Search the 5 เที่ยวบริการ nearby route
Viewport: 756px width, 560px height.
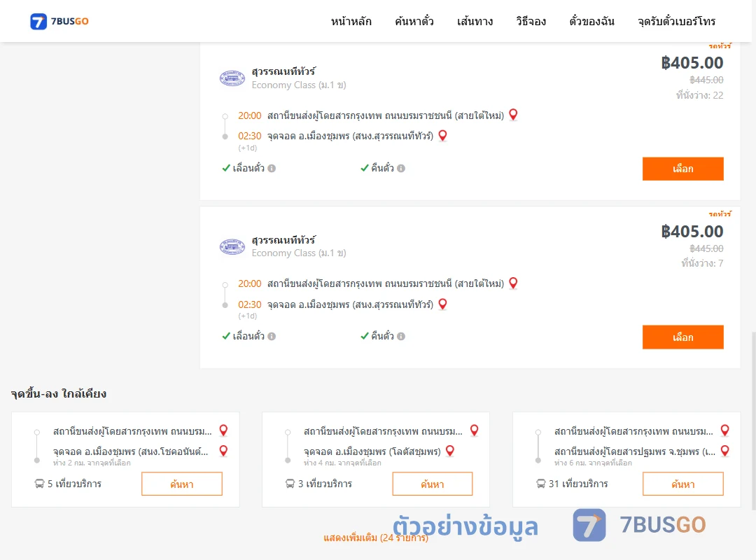[182, 484]
